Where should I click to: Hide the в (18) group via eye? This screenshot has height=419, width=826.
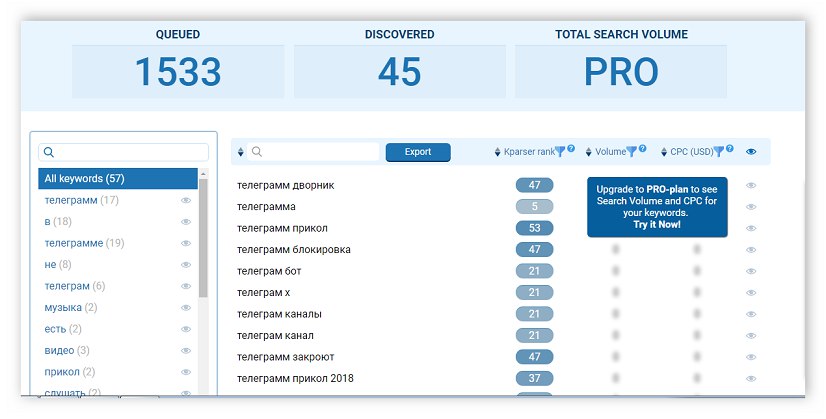(186, 222)
